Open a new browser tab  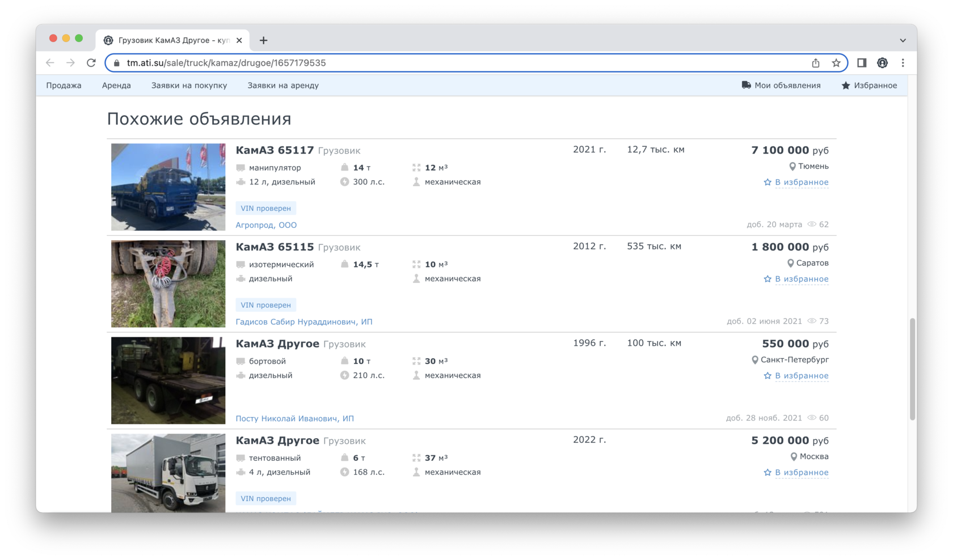pyautogui.click(x=264, y=40)
